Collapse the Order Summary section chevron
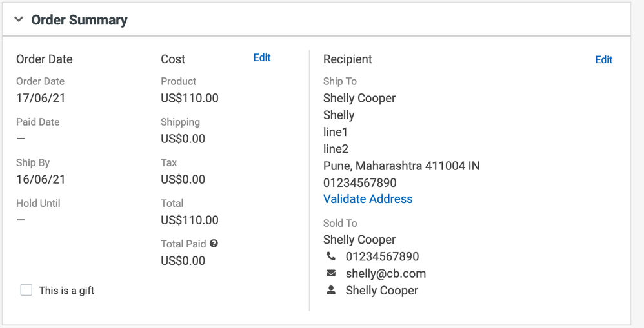 point(19,20)
